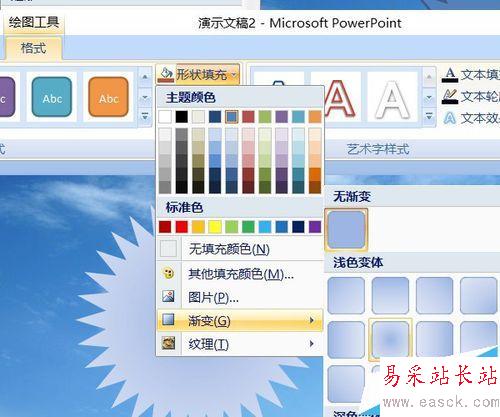Choose second light variation gradient in top row
Image resolution: width=500 pixels, height=417 pixels.
pos(390,296)
